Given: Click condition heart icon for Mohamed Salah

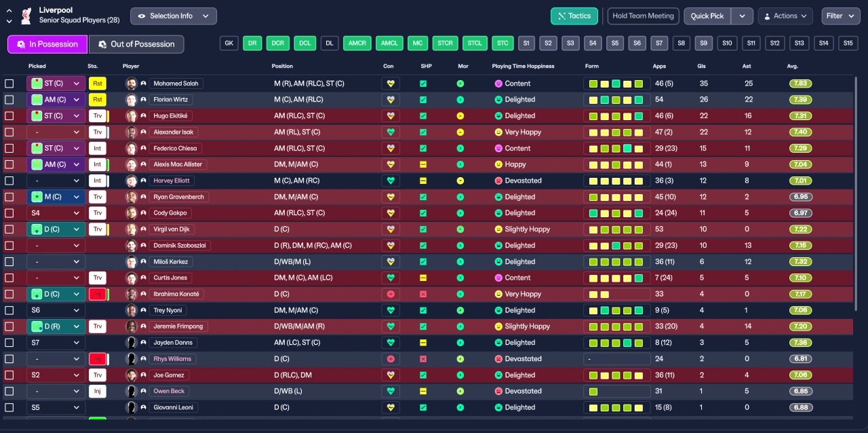Looking at the screenshot, I should [391, 83].
